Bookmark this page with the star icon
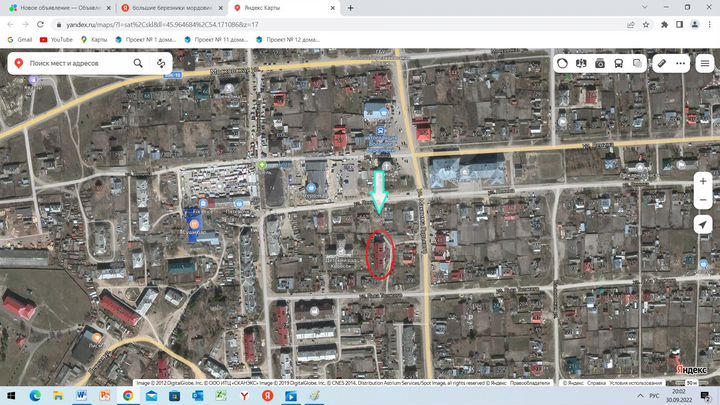 pos(646,25)
